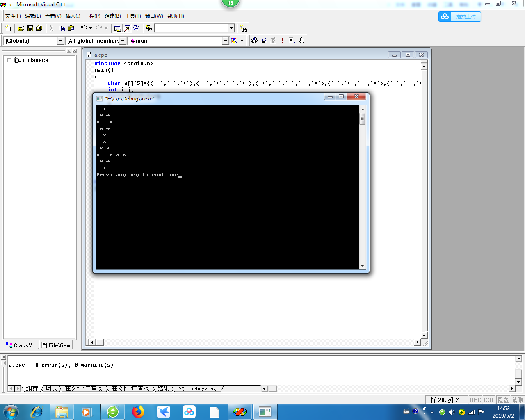This screenshot has height=420, width=525.
Task: Open Firefox from the taskbar
Action: (138, 411)
